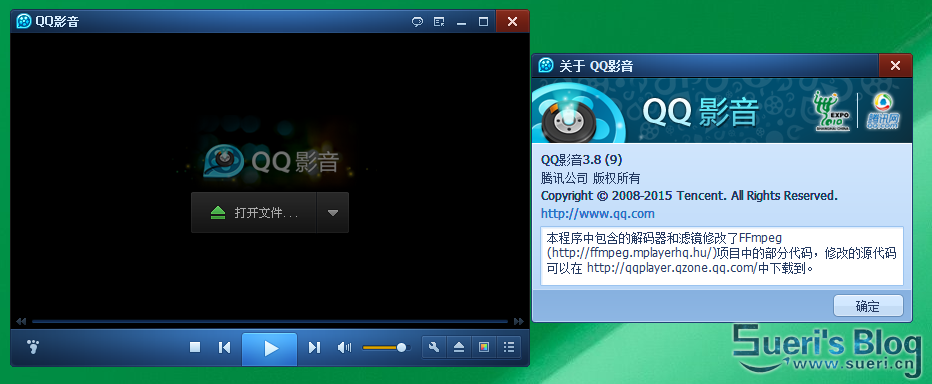Toggle the mini-mode icon in title bar
The width and height of the screenshot is (932, 384).
click(439, 22)
